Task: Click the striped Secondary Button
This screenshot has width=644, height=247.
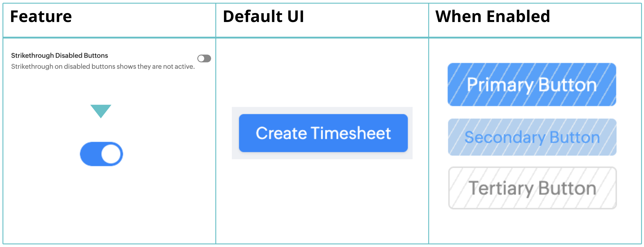Action: [532, 137]
